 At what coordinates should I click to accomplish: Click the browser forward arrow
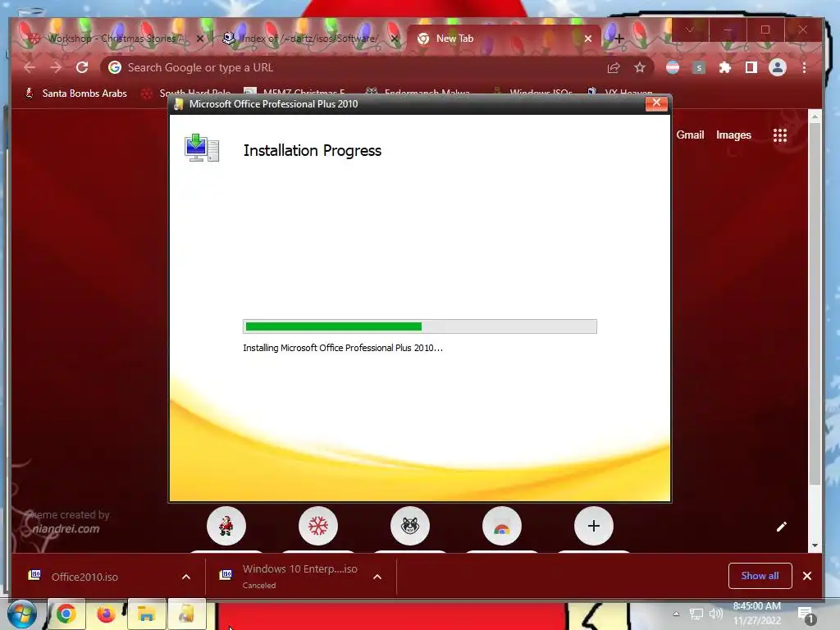click(56, 67)
